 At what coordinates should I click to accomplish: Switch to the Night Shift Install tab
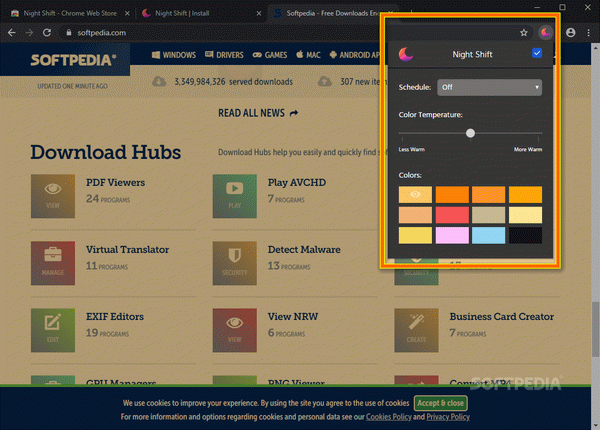click(x=201, y=13)
